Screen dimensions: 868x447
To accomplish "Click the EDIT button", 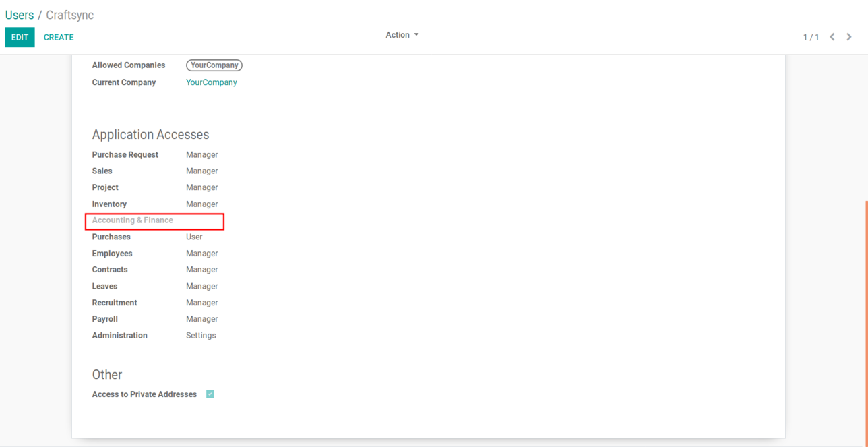I will [x=20, y=38].
